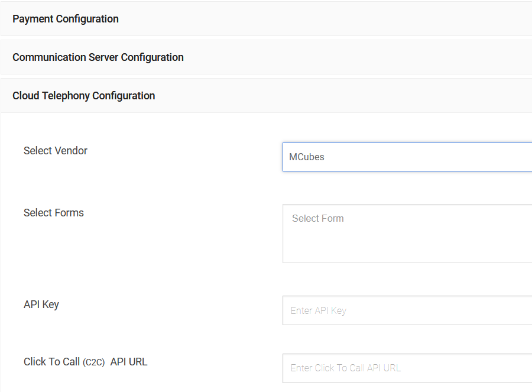The width and height of the screenshot is (532, 392).
Task: Click the "API Key" field label
Action: (x=41, y=304)
